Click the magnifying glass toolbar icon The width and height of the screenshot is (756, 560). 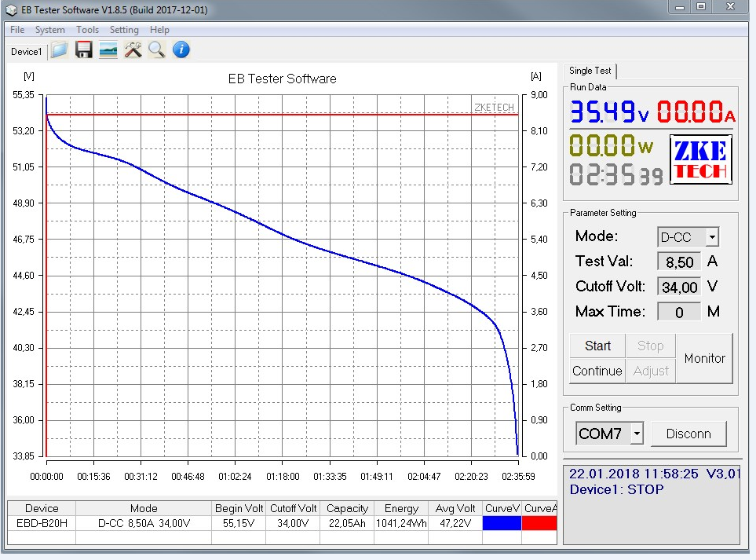(x=156, y=50)
